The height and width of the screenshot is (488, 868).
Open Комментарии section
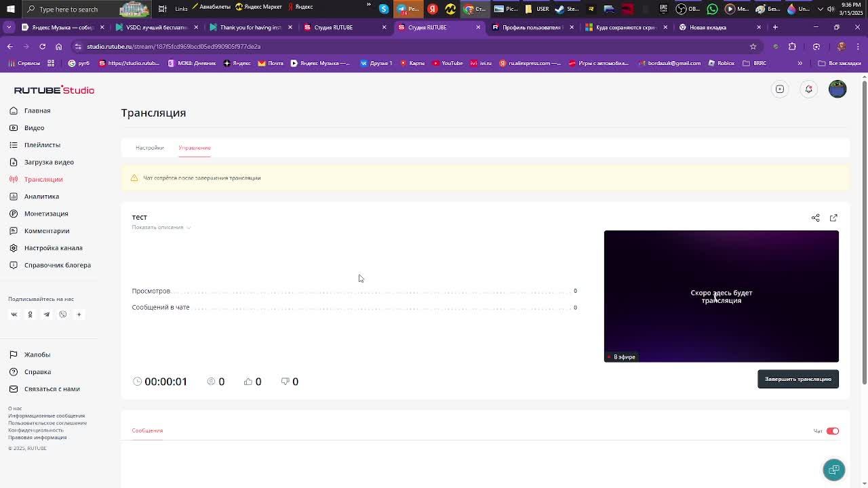(x=47, y=230)
